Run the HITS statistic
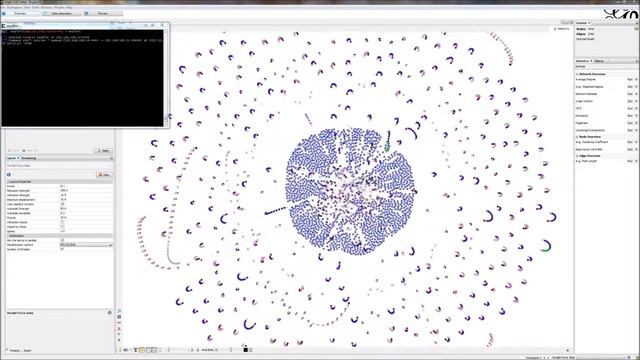 click(630, 109)
